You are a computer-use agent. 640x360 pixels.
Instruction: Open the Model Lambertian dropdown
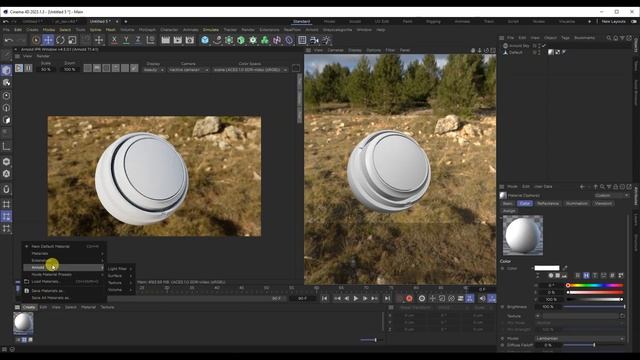(x=580, y=338)
